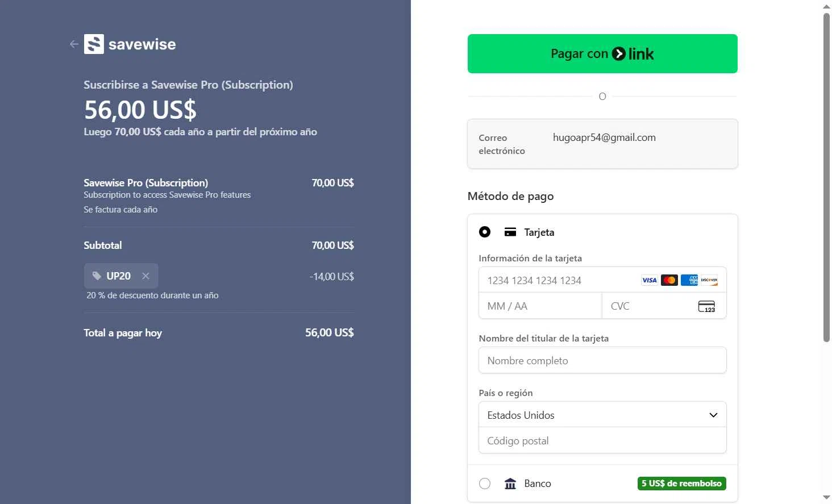The width and height of the screenshot is (832, 504).
Task: Click the 5 US$ de reembolso badge
Action: (x=681, y=484)
